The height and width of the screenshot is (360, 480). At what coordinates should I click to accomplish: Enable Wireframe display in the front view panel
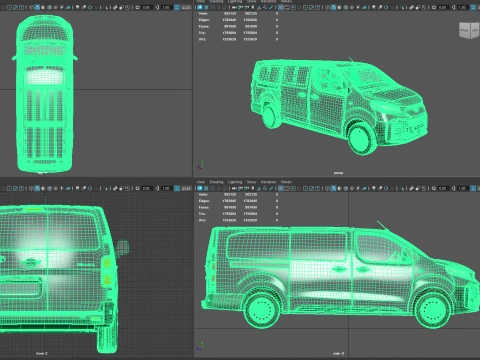pos(31,188)
